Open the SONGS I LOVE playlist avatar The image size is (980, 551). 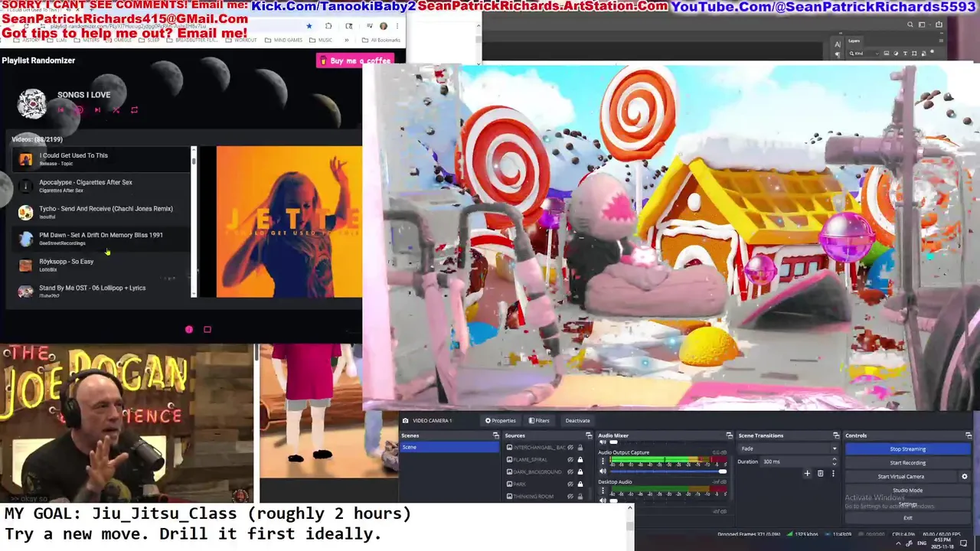click(x=32, y=103)
